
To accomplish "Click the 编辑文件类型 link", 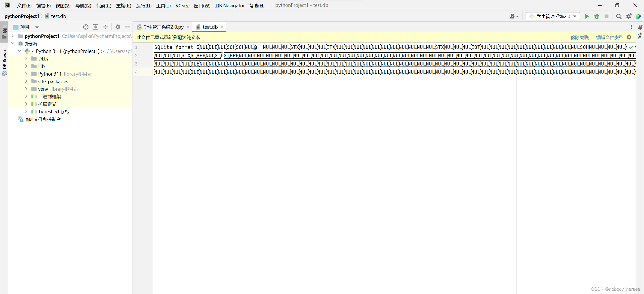I will pos(610,37).
